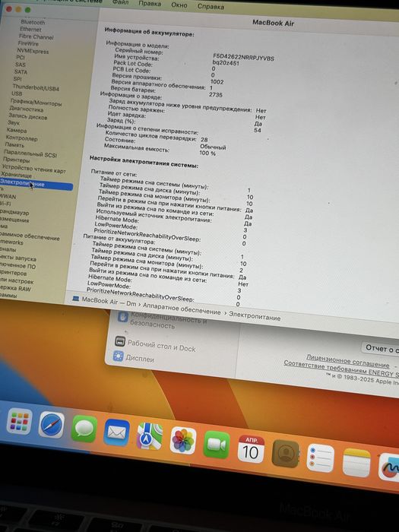Open Launchpad from the Dock
399x532 pixels.
(x=19, y=421)
